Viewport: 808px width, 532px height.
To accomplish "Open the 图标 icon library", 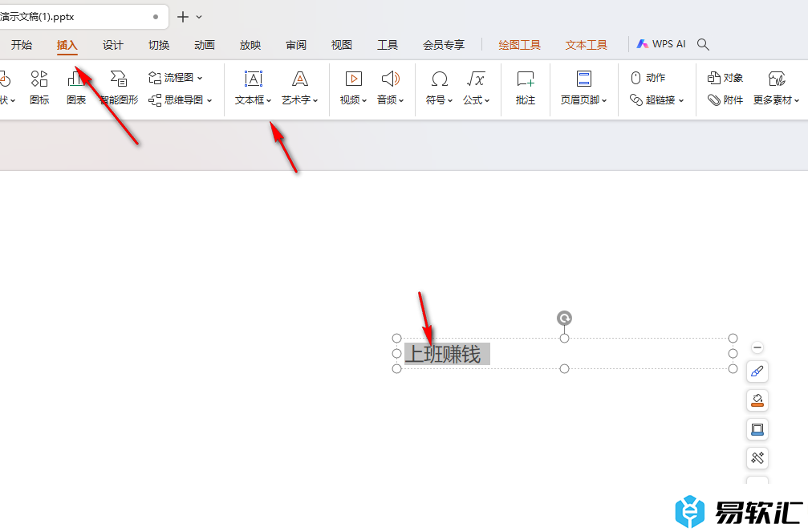I will (x=39, y=87).
